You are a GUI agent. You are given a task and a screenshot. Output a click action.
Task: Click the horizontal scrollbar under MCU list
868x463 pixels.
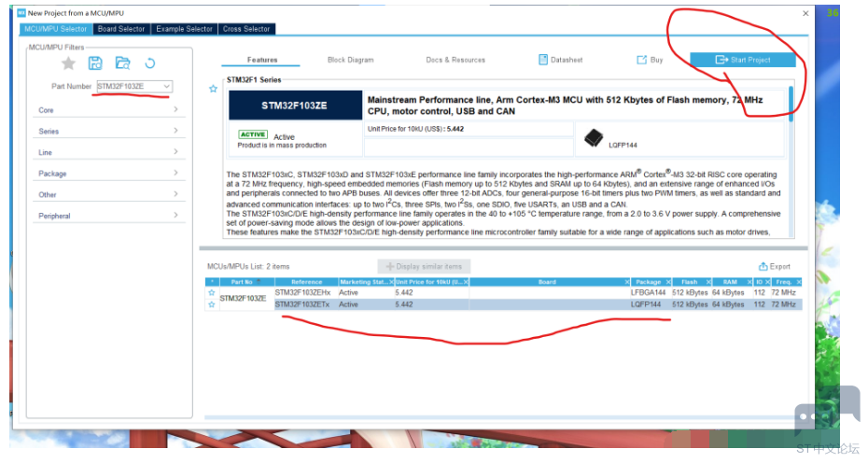[503, 417]
